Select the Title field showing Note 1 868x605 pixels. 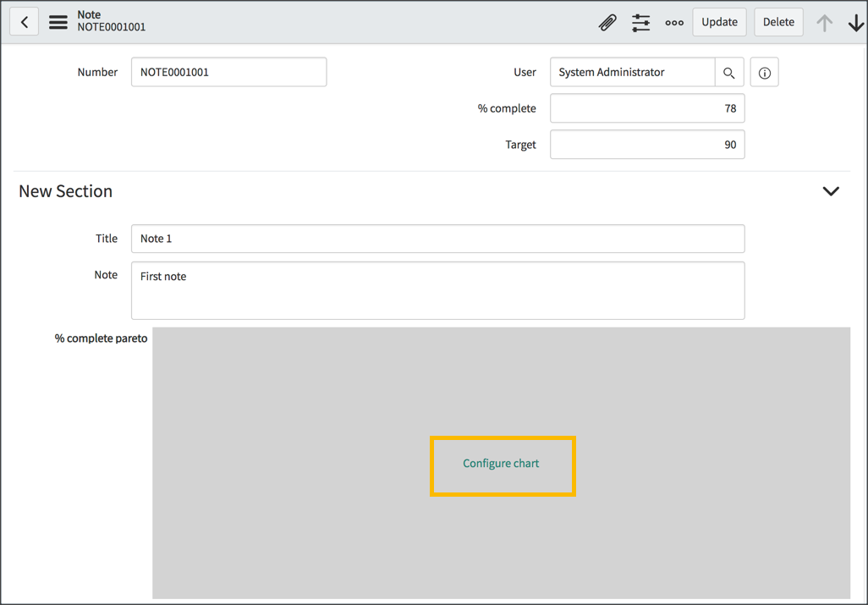[437, 239]
